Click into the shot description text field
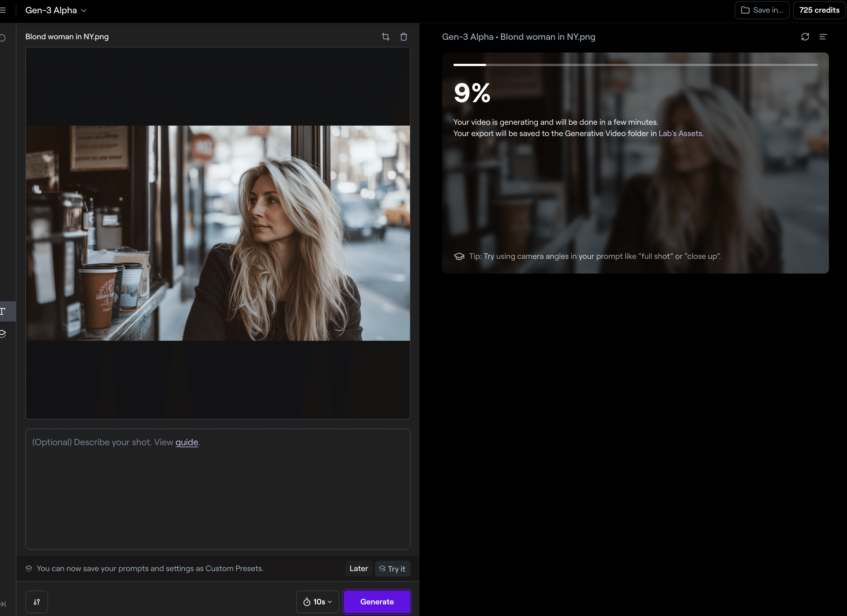The image size is (847, 616). pos(218,493)
